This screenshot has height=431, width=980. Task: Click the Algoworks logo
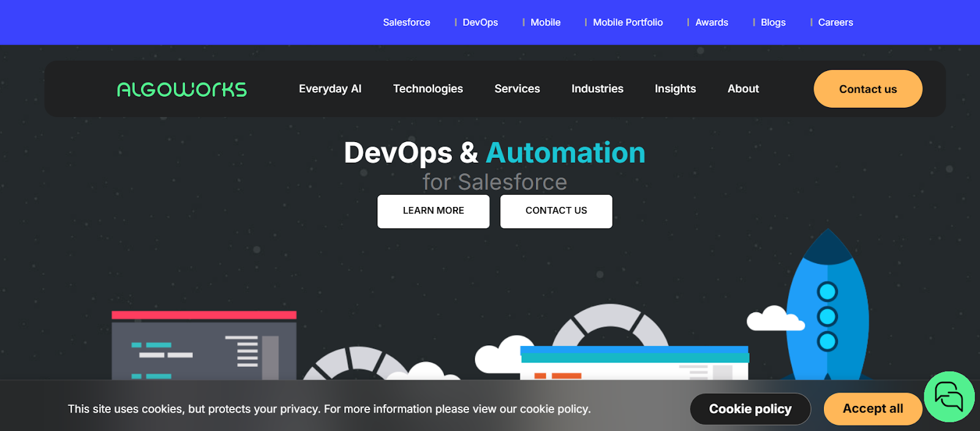(182, 89)
